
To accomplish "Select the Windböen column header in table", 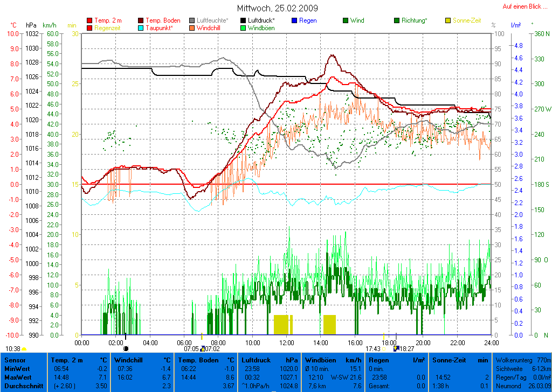I will 322,359.
